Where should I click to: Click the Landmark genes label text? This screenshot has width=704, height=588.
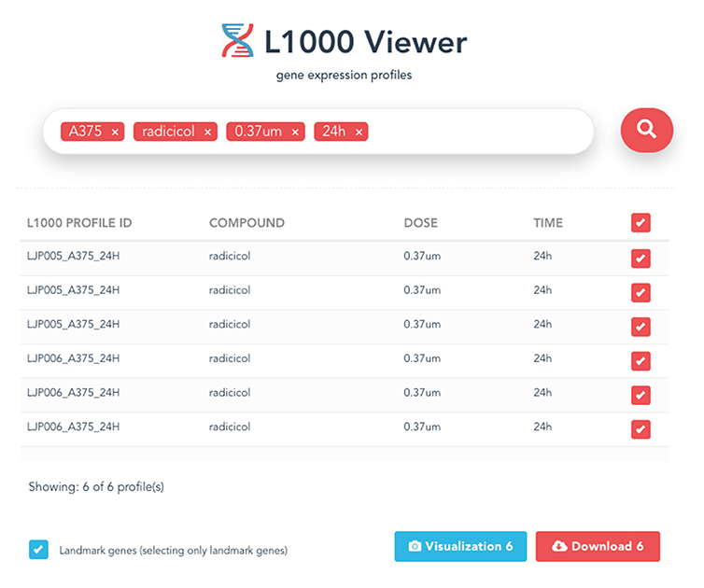[174, 551]
